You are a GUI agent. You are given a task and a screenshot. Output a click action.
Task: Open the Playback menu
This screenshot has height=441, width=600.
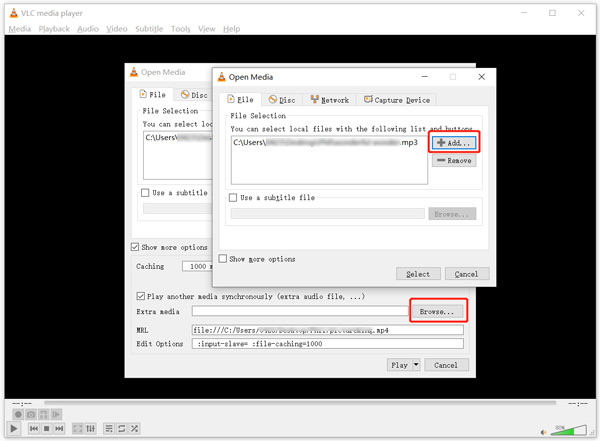[54, 29]
